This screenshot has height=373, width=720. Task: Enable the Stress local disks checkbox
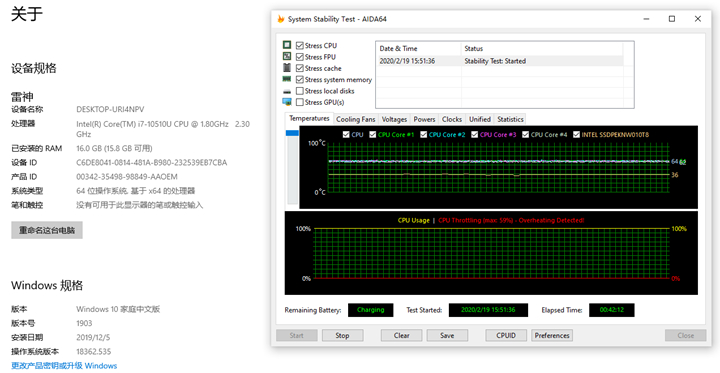pyautogui.click(x=300, y=91)
